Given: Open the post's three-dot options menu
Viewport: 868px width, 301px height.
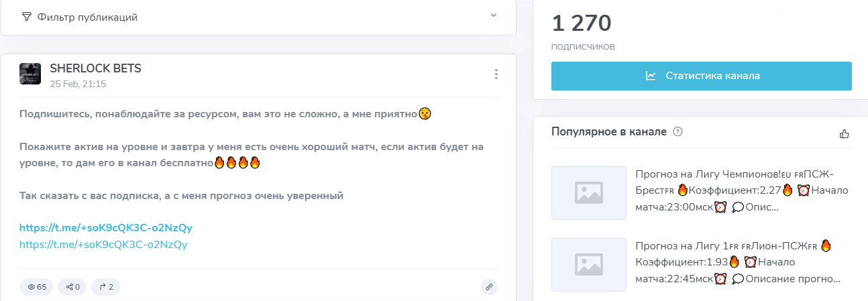Looking at the screenshot, I should pyautogui.click(x=496, y=74).
